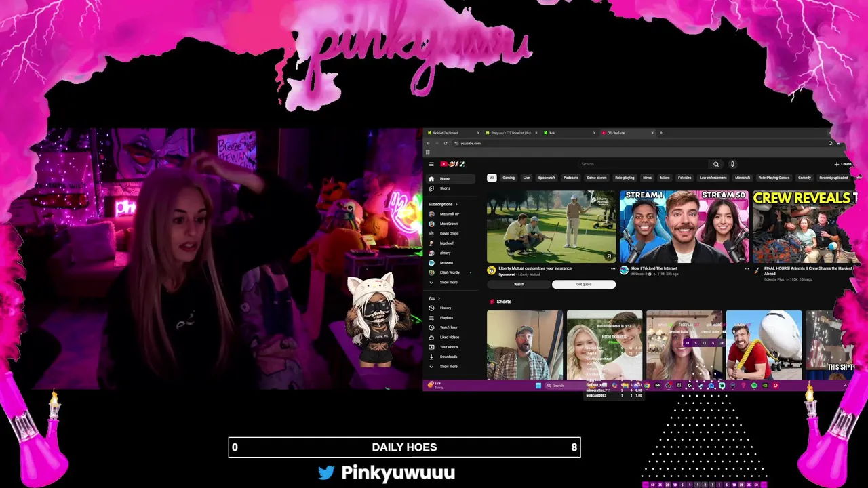This screenshot has height=488, width=868.
Task: Open the You section chevron
Action: pos(439,298)
